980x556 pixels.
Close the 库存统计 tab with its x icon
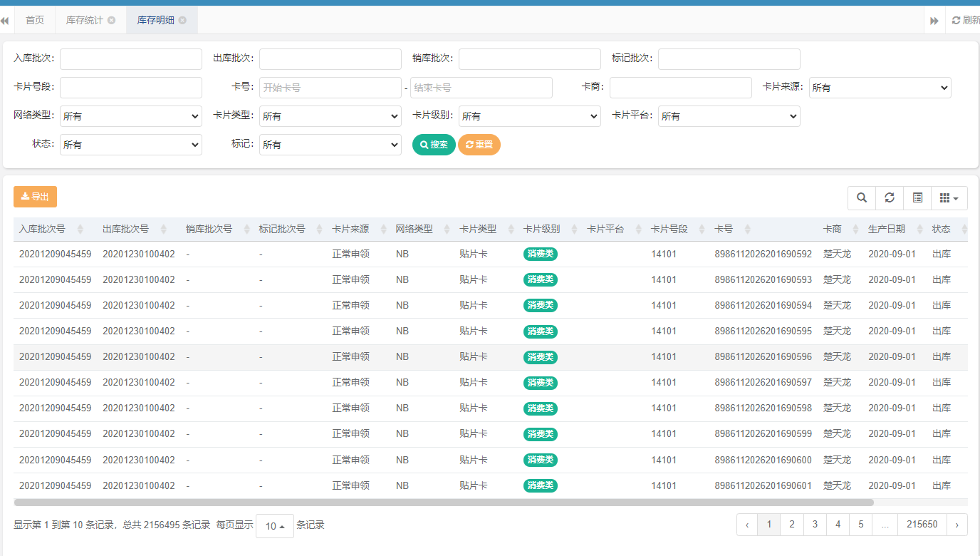click(112, 20)
